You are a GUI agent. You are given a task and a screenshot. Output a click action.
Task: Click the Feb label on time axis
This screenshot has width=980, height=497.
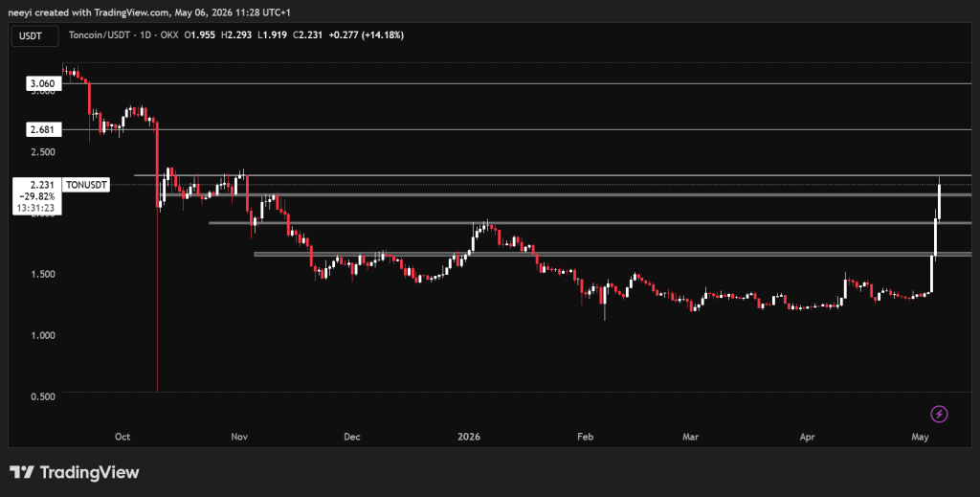[x=585, y=437]
